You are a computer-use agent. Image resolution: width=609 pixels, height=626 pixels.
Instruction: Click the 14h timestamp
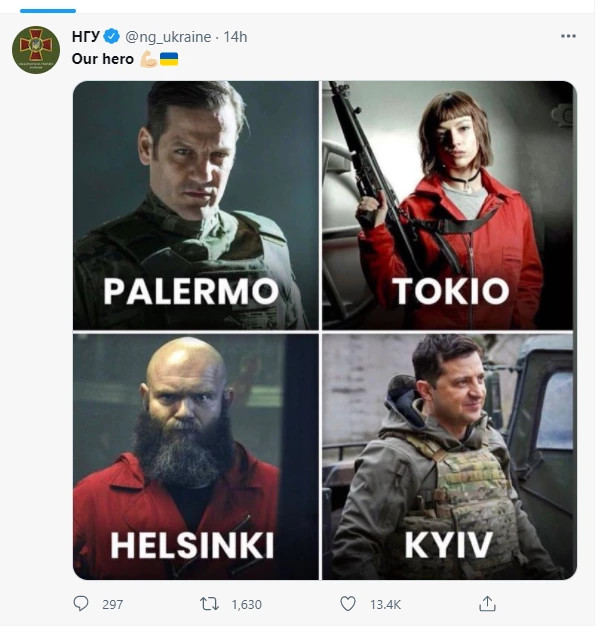[235, 37]
